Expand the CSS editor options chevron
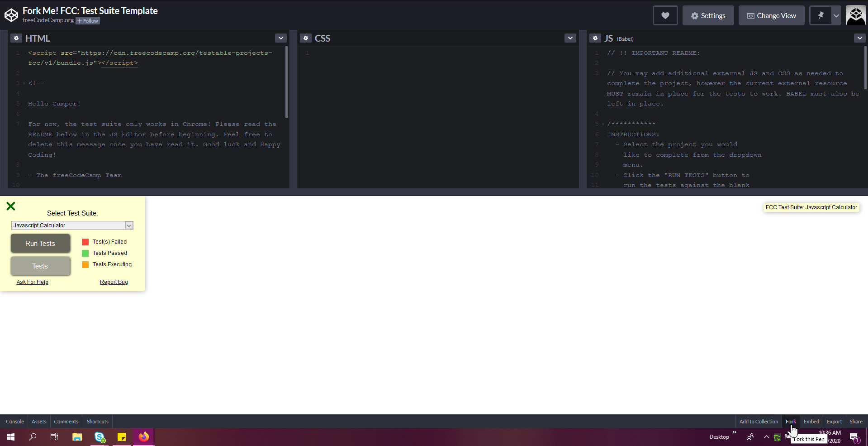 coord(570,38)
